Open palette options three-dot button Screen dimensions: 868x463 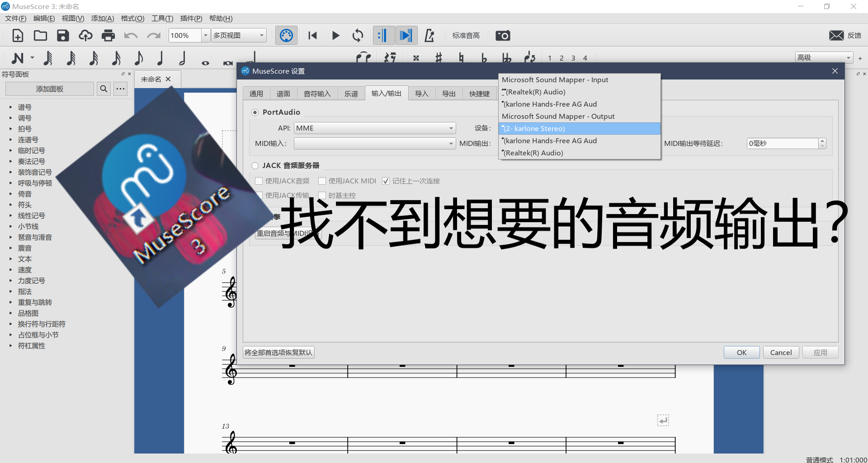coord(120,89)
